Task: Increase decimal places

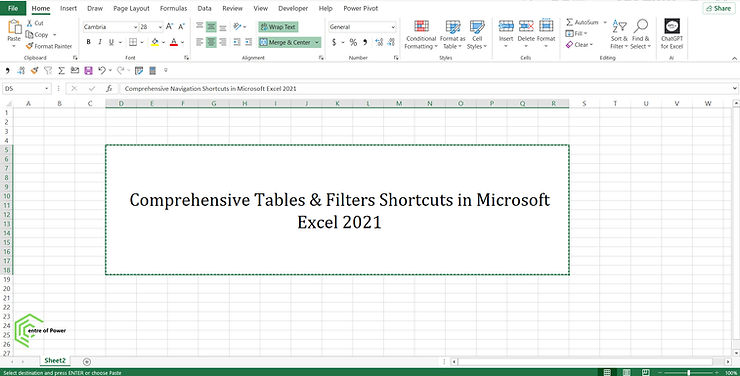Action: click(379, 42)
